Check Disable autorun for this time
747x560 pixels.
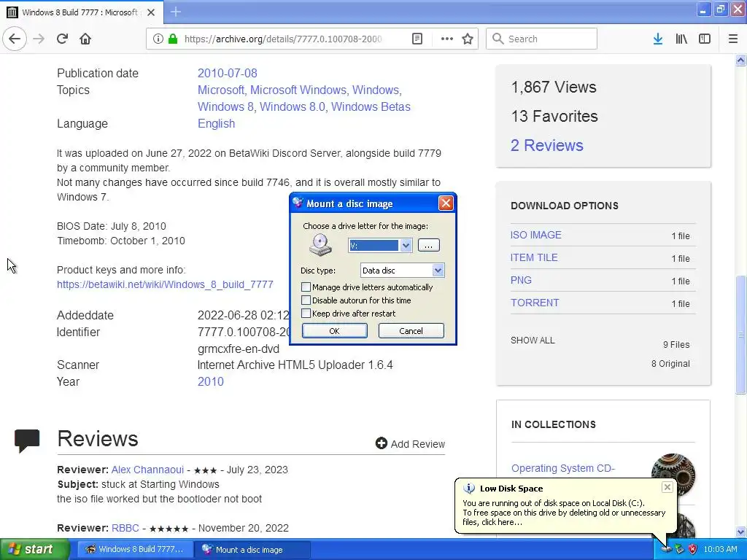pos(306,300)
